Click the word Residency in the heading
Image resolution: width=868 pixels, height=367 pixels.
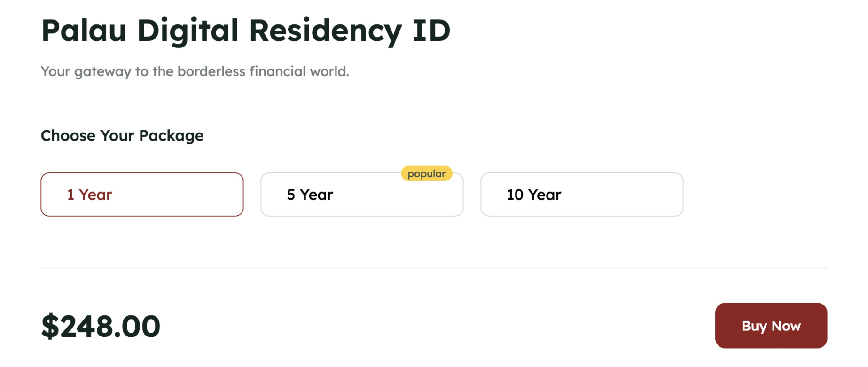click(325, 31)
